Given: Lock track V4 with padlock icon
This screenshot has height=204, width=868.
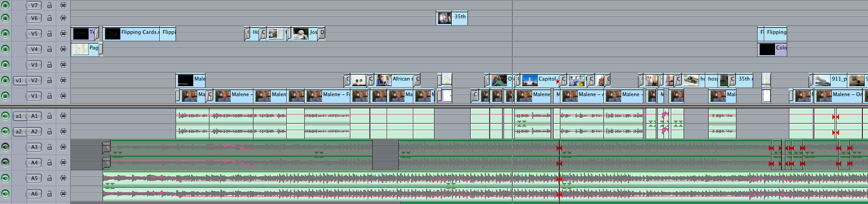Looking at the screenshot, I should (x=50, y=49).
